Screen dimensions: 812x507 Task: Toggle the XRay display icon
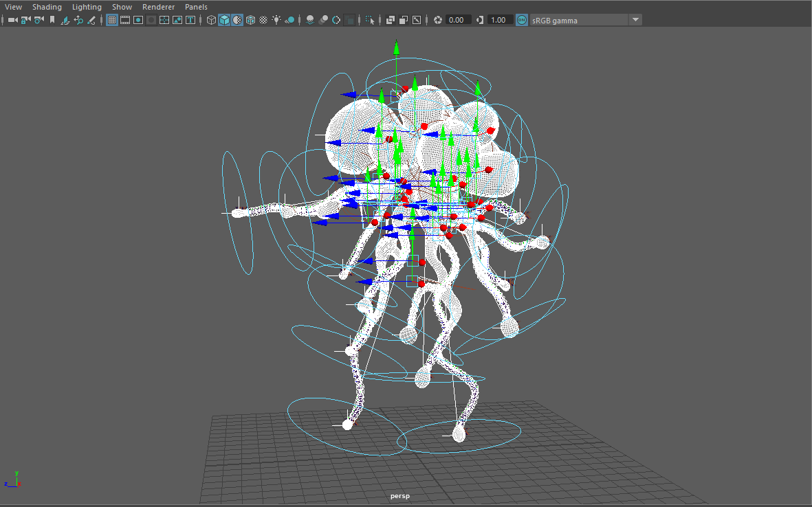[x=390, y=20]
